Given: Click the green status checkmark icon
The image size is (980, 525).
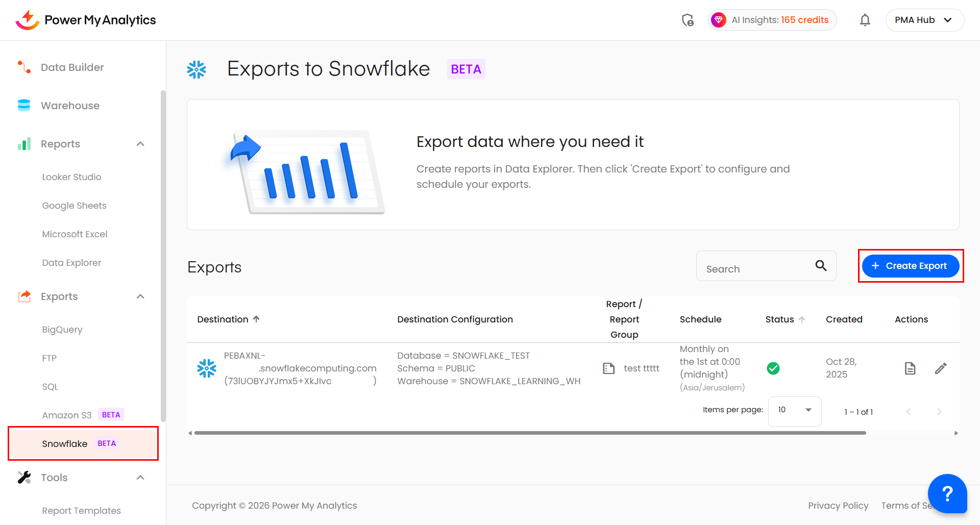Looking at the screenshot, I should (x=773, y=368).
